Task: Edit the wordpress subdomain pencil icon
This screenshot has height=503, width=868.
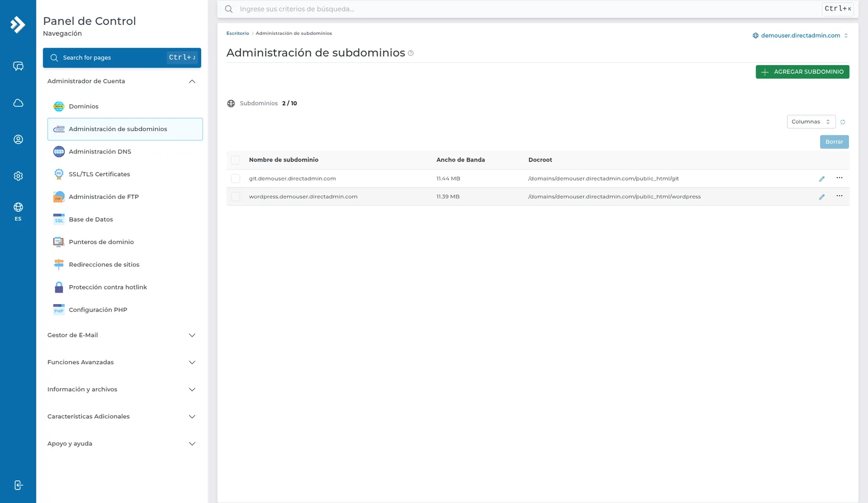Action: coord(821,197)
